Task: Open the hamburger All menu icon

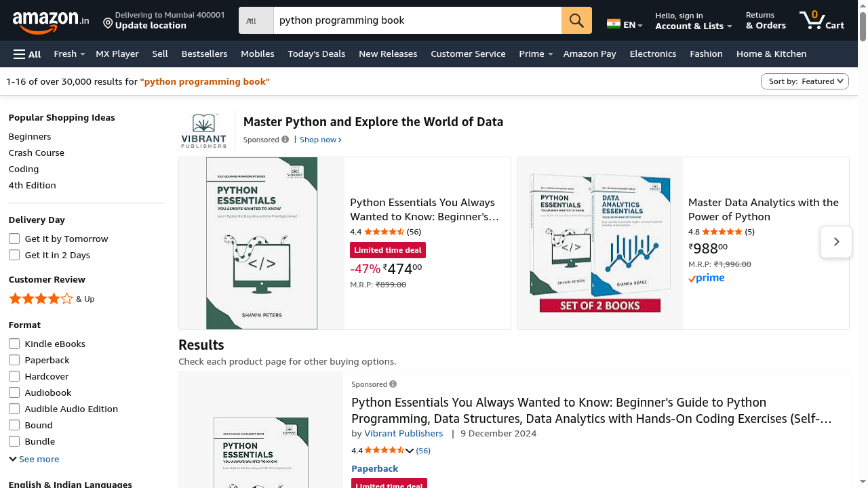Action: pos(19,54)
